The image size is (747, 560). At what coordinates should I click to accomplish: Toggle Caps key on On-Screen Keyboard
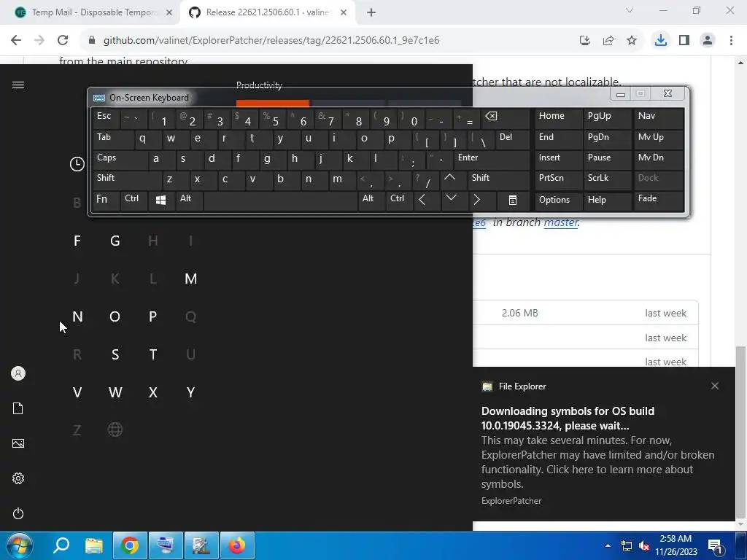pyautogui.click(x=120, y=160)
